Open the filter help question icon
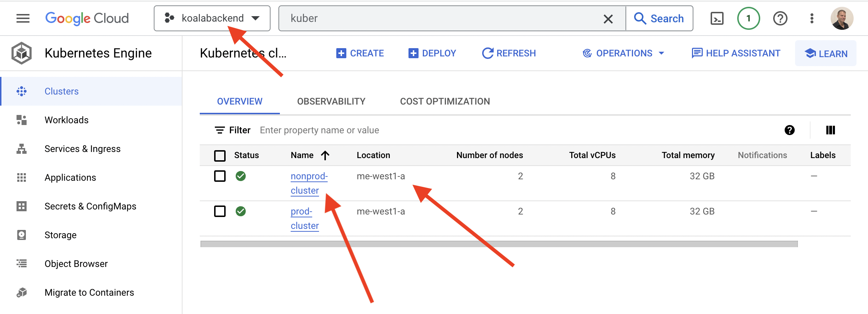Image resolution: width=868 pixels, height=314 pixels. [790, 130]
